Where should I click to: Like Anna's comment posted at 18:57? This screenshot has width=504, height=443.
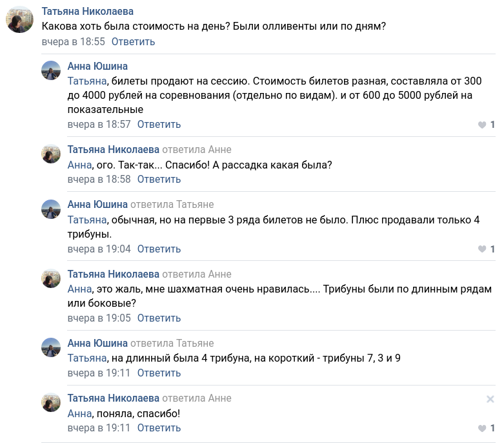click(x=482, y=125)
